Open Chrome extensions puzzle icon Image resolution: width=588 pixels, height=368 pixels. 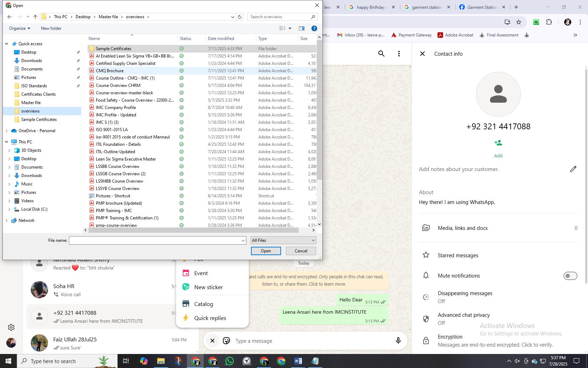[549, 22]
